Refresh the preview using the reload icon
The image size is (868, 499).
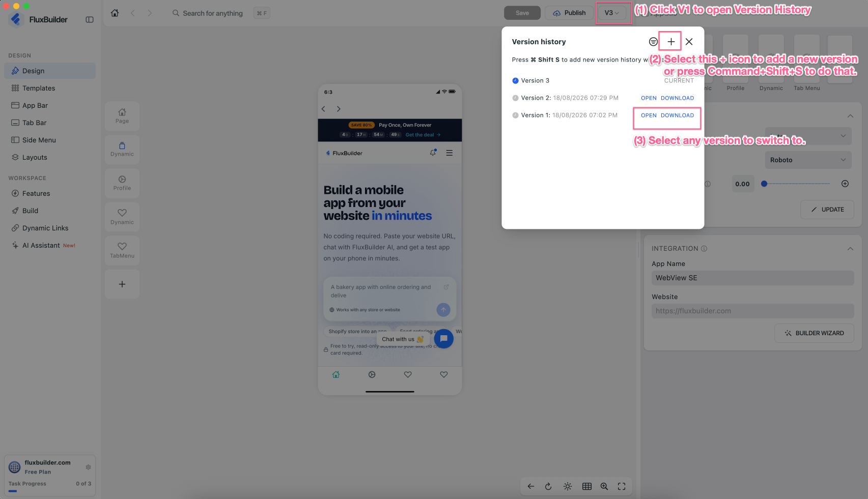click(x=548, y=486)
